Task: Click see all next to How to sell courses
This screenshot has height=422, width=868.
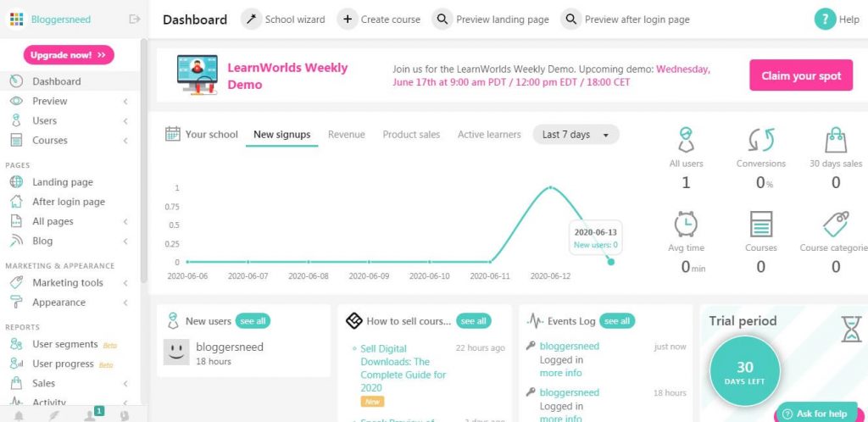Action: 473,321
